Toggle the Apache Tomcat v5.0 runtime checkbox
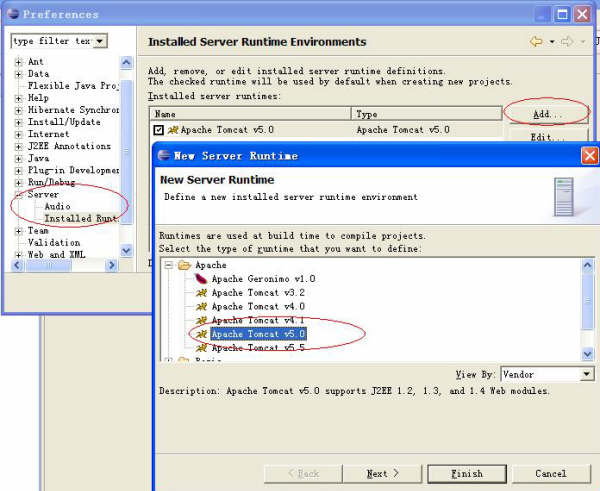 tap(158, 130)
